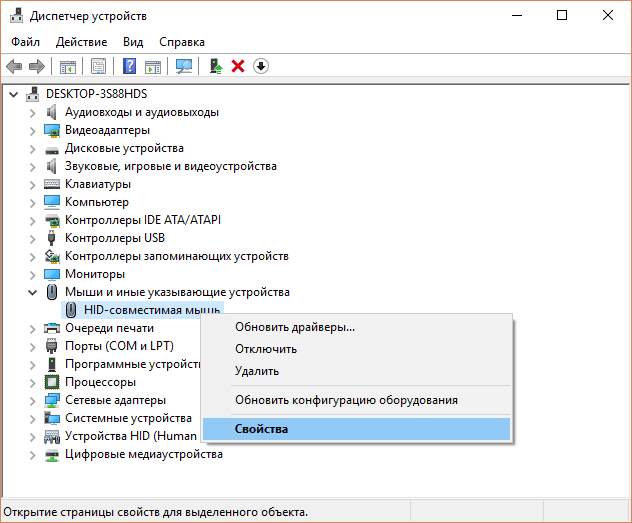632x523 pixels.
Task: Select the Мониторы tree item
Action: point(94,274)
